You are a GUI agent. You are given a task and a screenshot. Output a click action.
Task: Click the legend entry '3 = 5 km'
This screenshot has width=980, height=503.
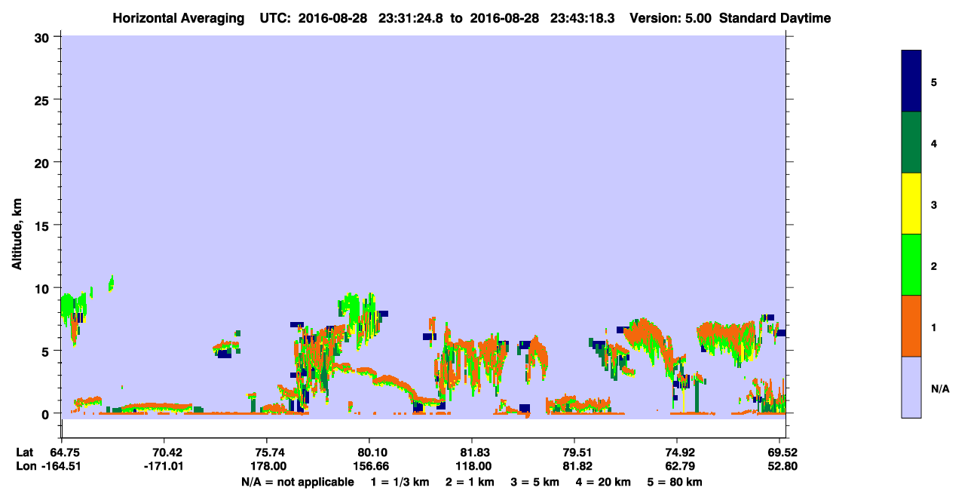tap(535, 482)
